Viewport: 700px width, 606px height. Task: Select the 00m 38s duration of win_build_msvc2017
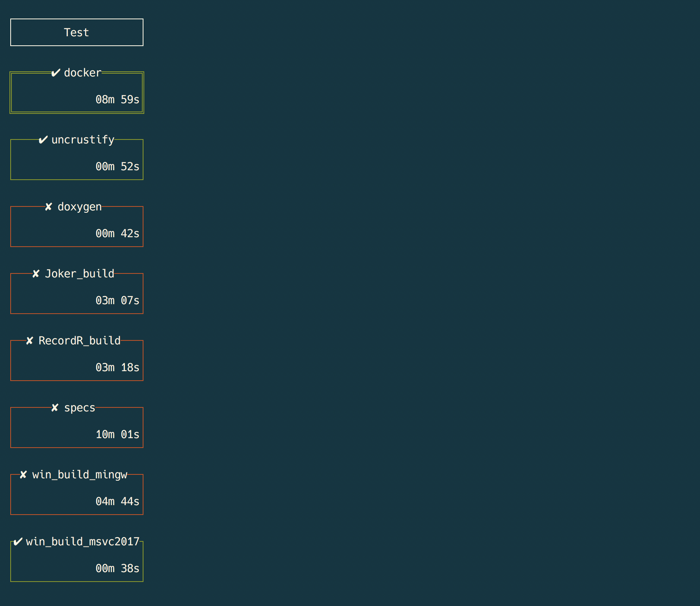pos(117,568)
